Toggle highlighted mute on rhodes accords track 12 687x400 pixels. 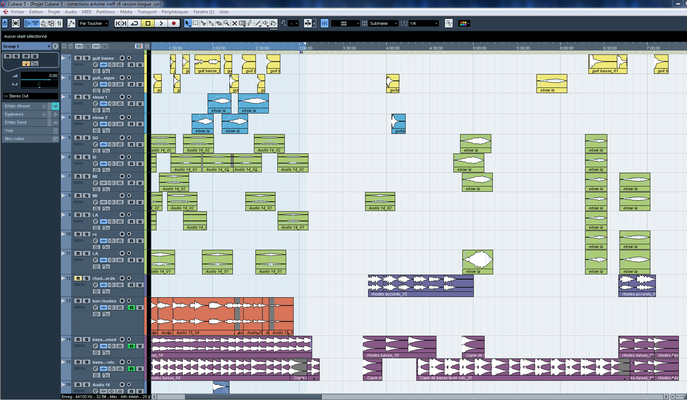[x=78, y=278]
